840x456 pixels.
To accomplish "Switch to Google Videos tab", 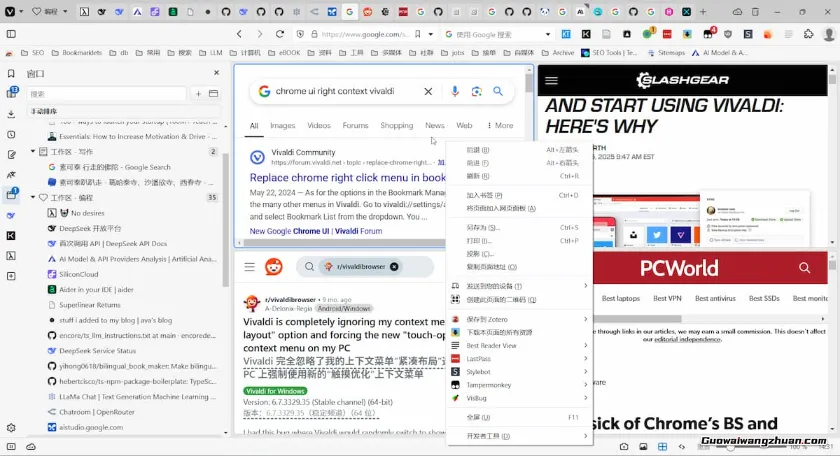I will pyautogui.click(x=319, y=125).
